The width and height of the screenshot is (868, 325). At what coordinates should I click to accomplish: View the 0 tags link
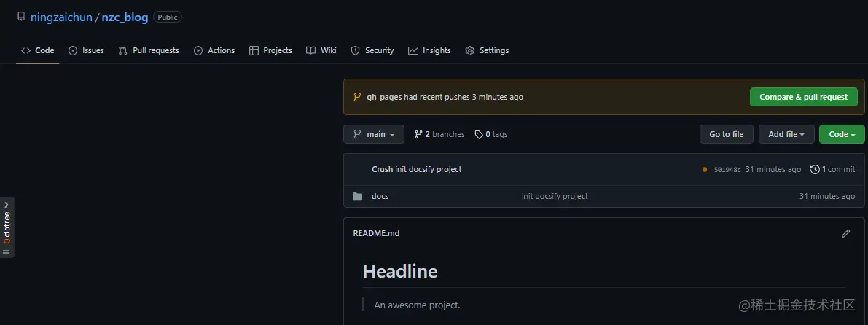[x=491, y=134]
